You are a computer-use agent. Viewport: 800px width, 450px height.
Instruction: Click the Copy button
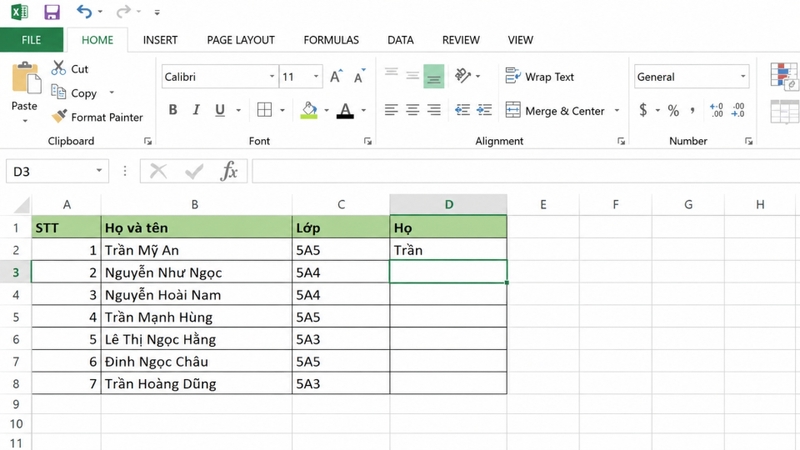pos(74,93)
